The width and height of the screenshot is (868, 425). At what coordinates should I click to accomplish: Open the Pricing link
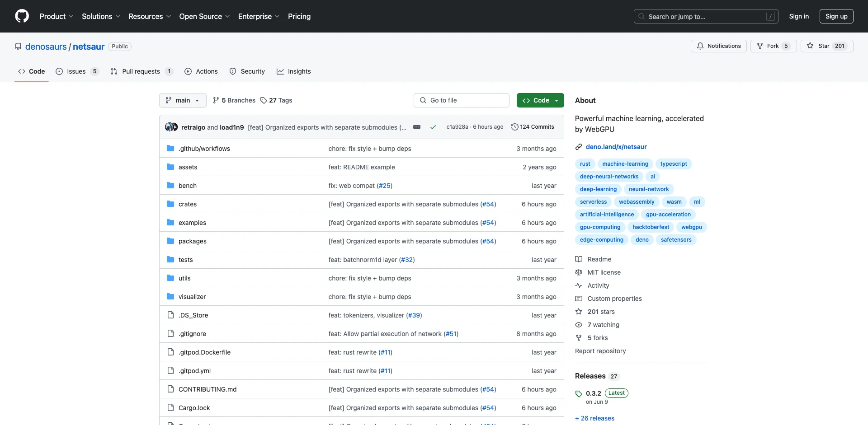[x=299, y=16]
